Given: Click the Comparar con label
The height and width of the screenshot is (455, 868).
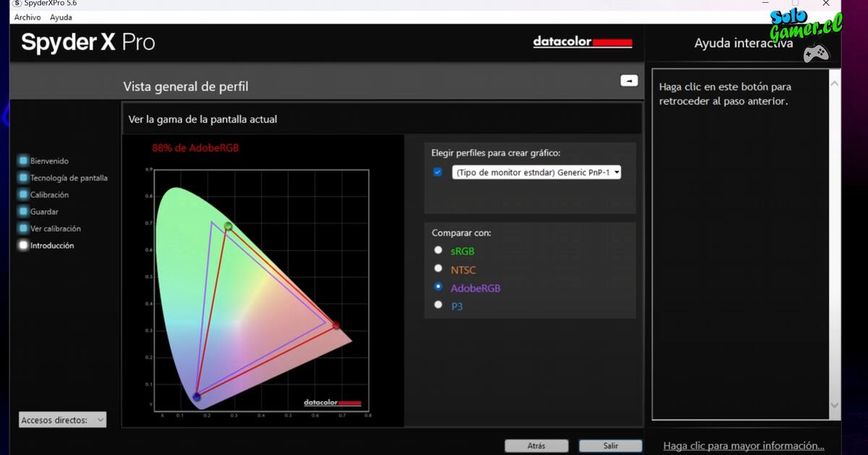Looking at the screenshot, I should pyautogui.click(x=461, y=233).
